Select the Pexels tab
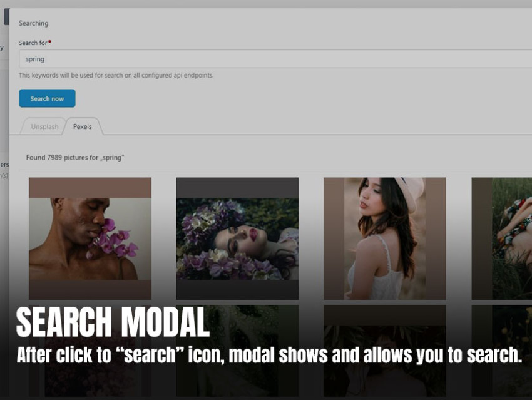The width and height of the screenshot is (532, 400). pos(83,126)
